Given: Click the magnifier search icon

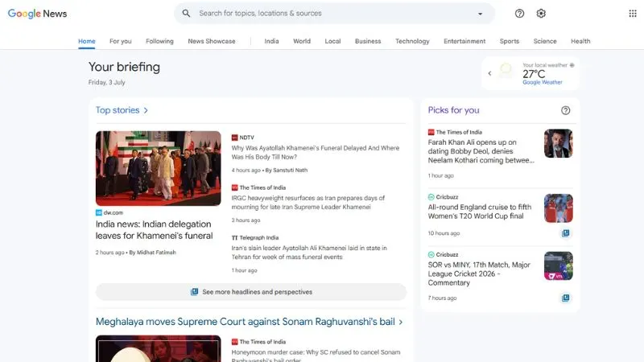Looking at the screenshot, I should coord(186,14).
